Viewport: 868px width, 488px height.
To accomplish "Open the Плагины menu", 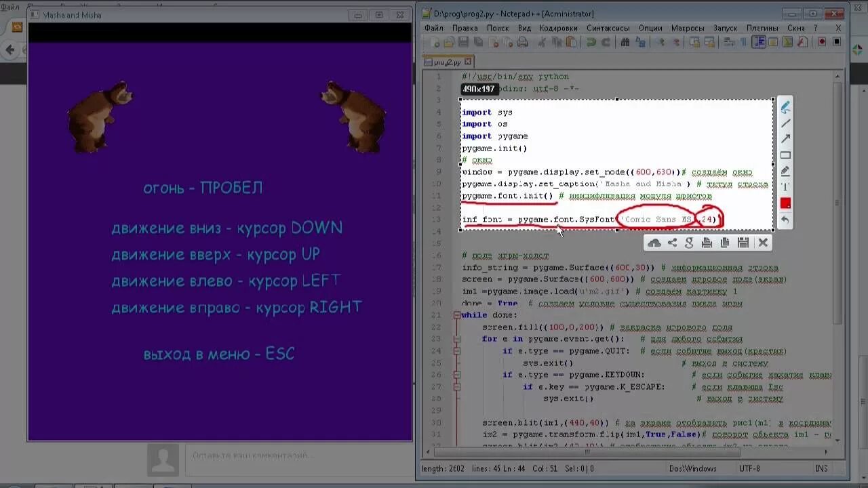I will pyautogui.click(x=763, y=28).
